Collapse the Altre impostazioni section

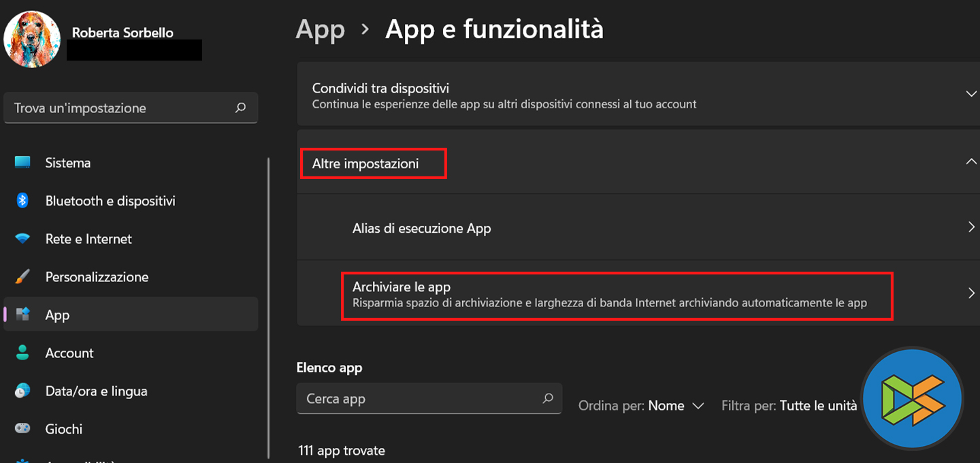click(971, 162)
